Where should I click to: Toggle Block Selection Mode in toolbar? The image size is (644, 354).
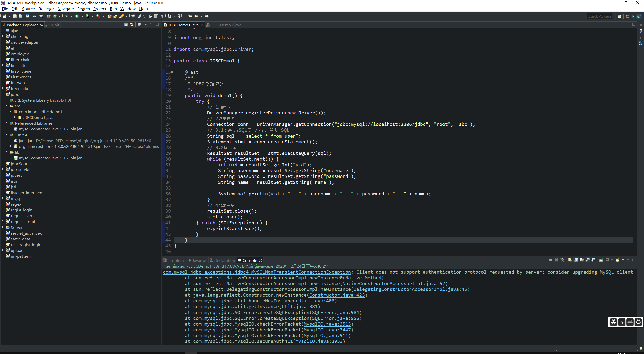point(156,16)
